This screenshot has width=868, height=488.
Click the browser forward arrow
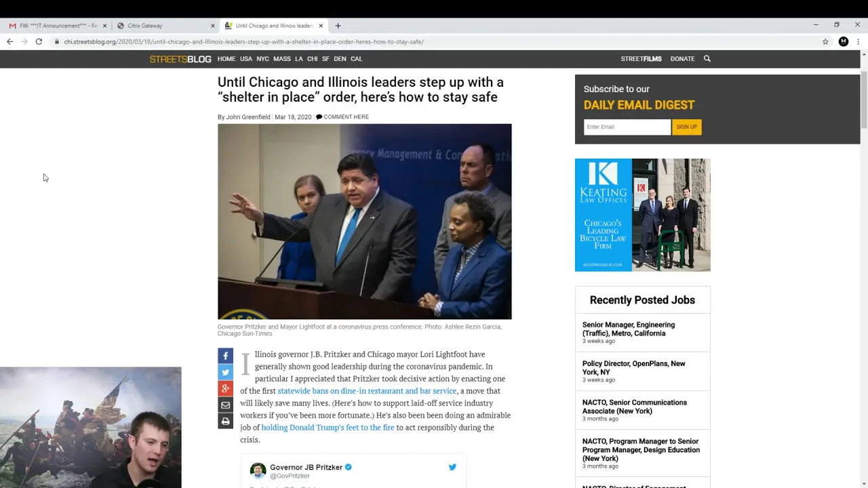click(x=24, y=41)
